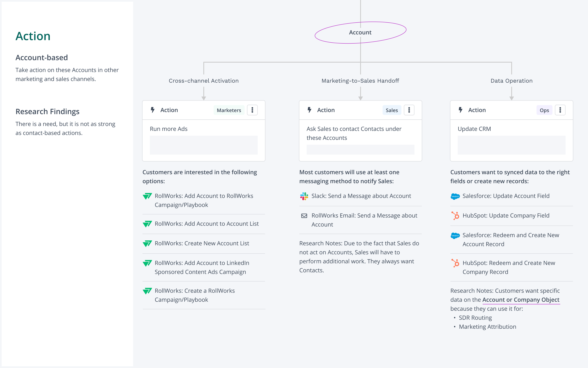Viewport: 588px width, 368px height.
Task: Open the three-dot menu on Ops Action card
Action: click(560, 110)
